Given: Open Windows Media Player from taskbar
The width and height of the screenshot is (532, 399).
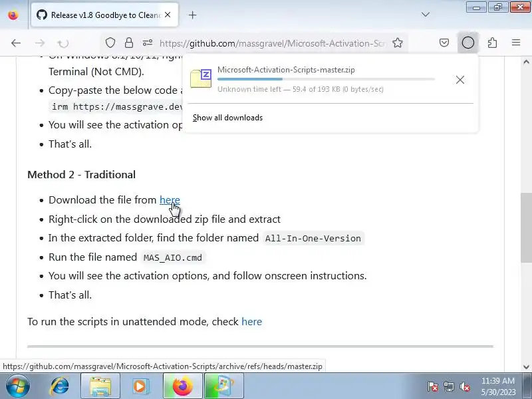Looking at the screenshot, I should [141, 386].
